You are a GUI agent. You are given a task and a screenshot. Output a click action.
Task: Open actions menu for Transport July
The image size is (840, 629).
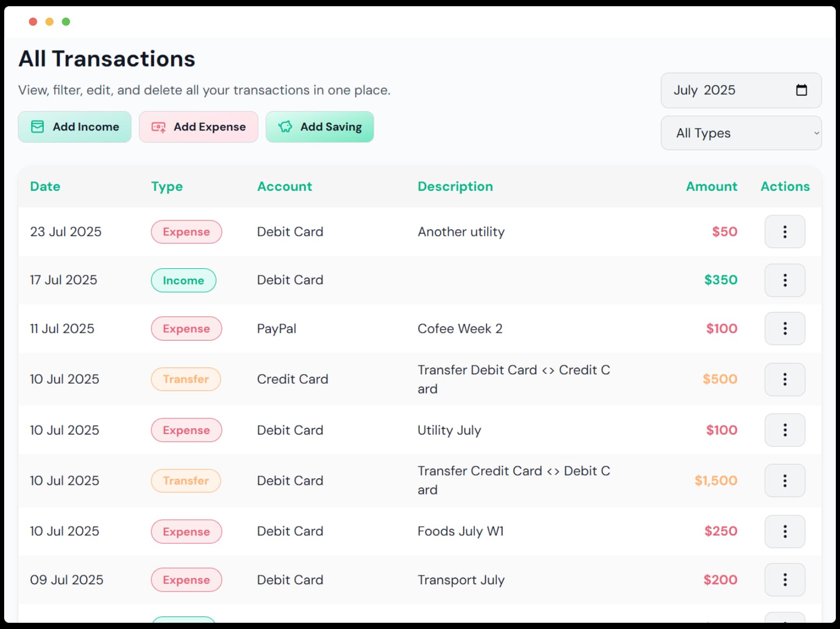coord(784,580)
